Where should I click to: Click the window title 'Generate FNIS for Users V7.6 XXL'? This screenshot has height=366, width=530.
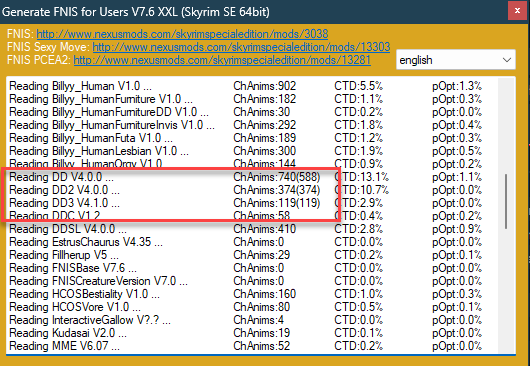(x=89, y=12)
